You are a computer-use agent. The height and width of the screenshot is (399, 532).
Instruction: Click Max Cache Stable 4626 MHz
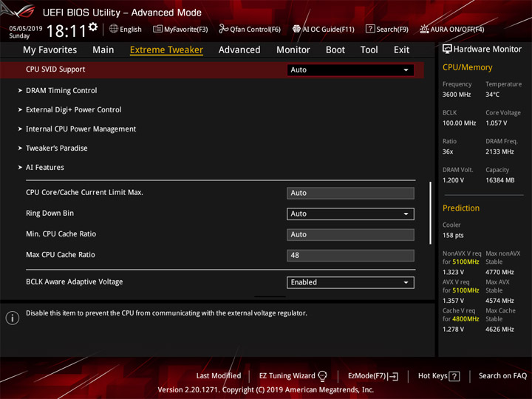click(499, 330)
